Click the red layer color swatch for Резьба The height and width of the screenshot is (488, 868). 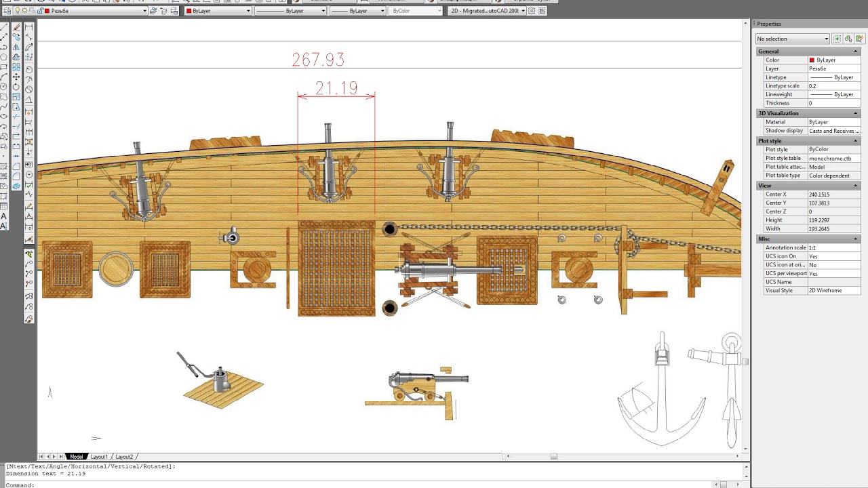pos(47,11)
